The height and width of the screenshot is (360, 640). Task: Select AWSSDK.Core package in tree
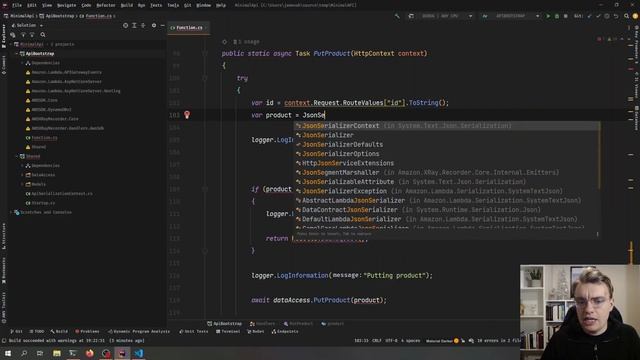pos(44,100)
